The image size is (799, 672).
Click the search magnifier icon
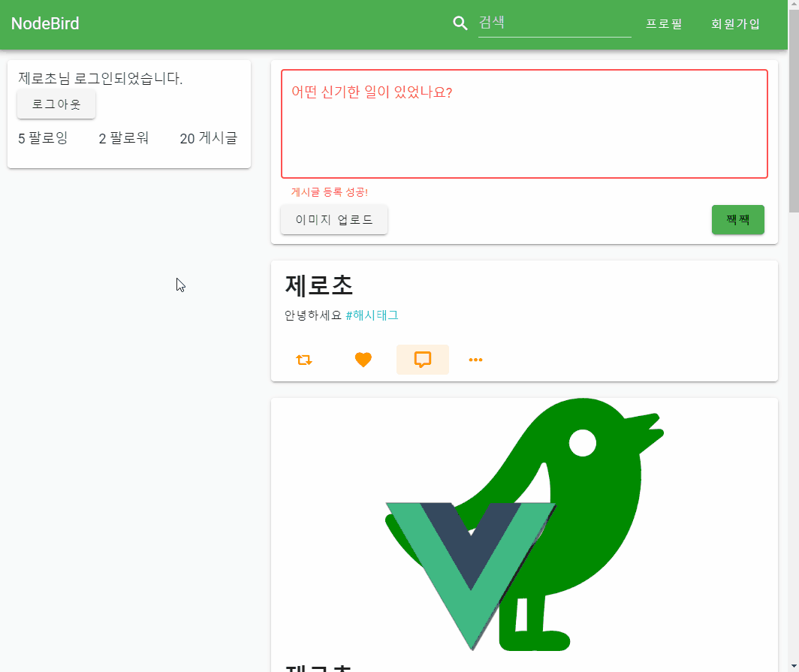click(460, 23)
